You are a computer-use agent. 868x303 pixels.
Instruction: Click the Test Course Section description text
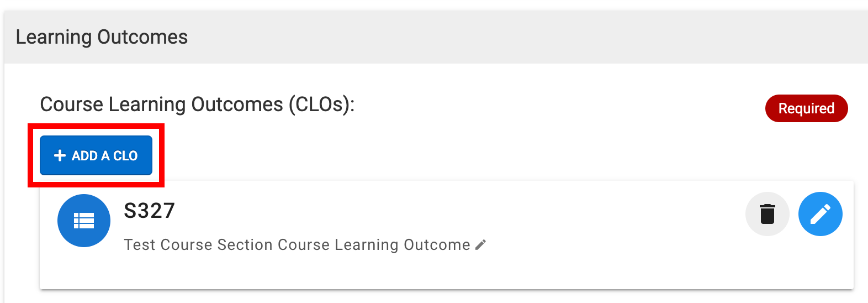297,244
